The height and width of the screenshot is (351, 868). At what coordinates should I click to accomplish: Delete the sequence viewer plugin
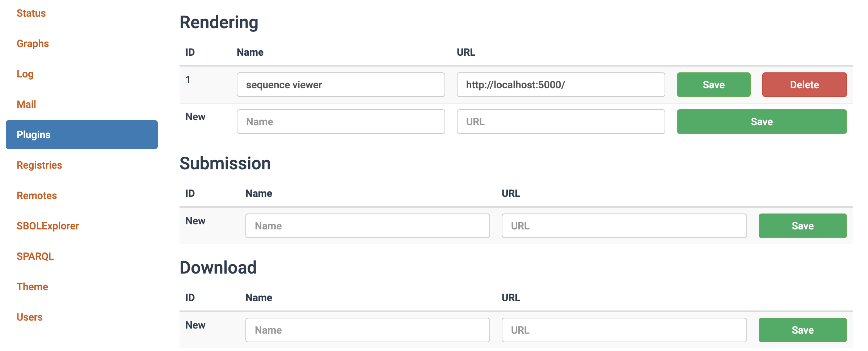coord(805,85)
